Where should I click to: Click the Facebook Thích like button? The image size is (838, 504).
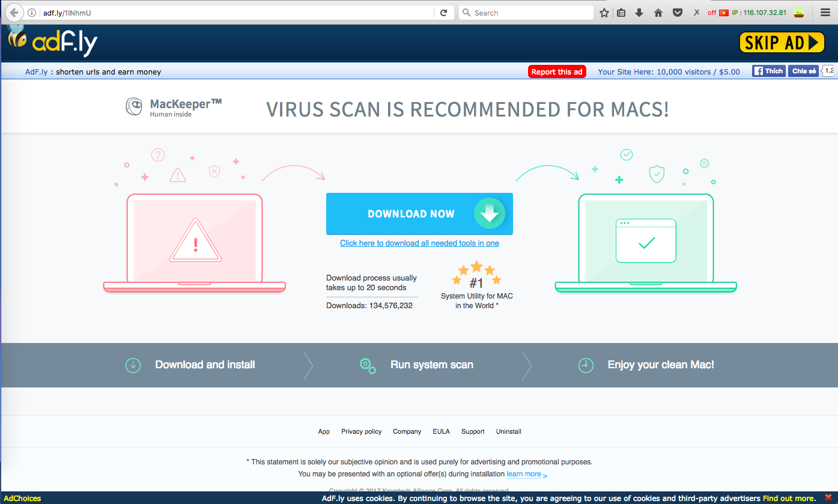point(769,71)
